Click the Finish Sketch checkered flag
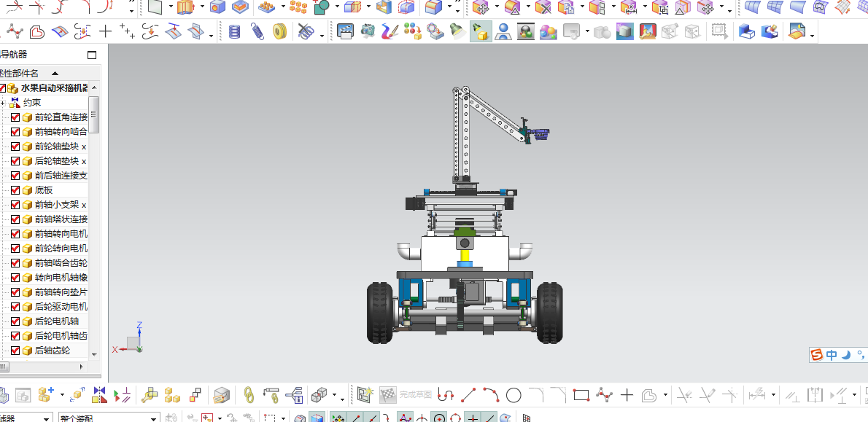 pyautogui.click(x=387, y=394)
